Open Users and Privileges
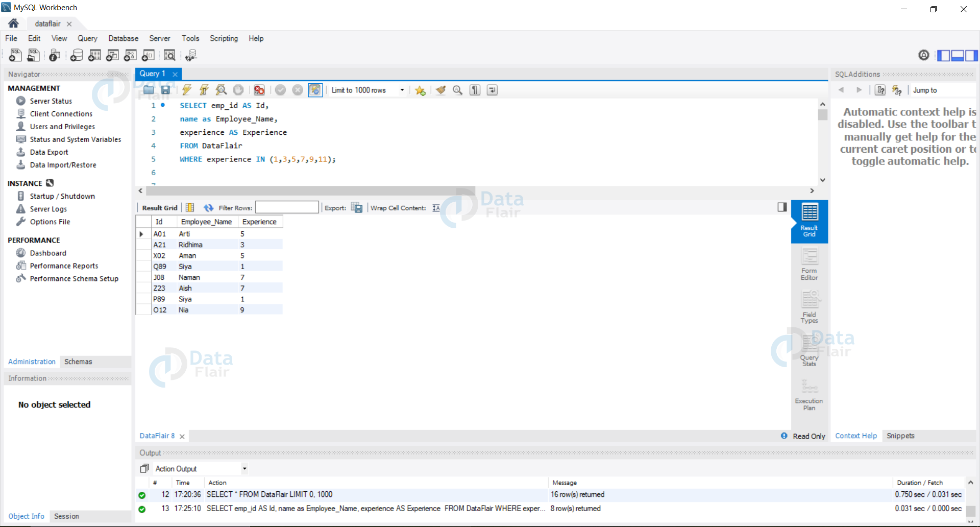Viewport: 980px width, 527px height. 62,127
